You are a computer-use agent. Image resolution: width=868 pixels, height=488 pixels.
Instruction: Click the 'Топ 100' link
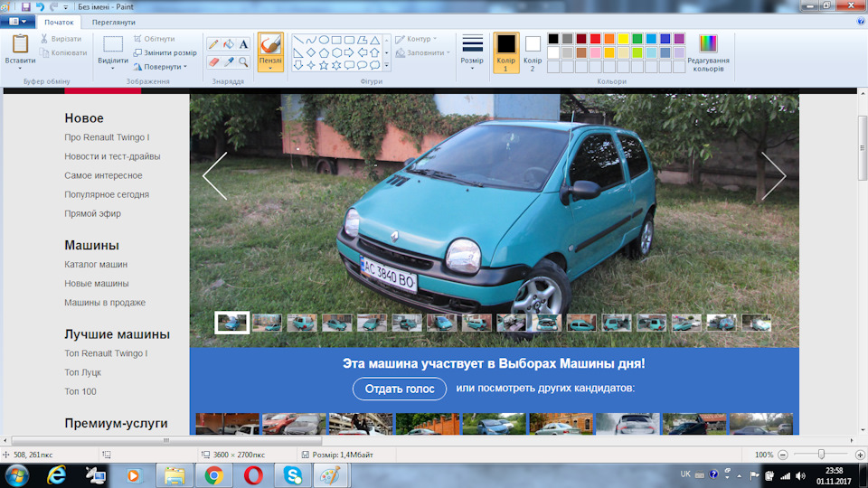[80, 391]
